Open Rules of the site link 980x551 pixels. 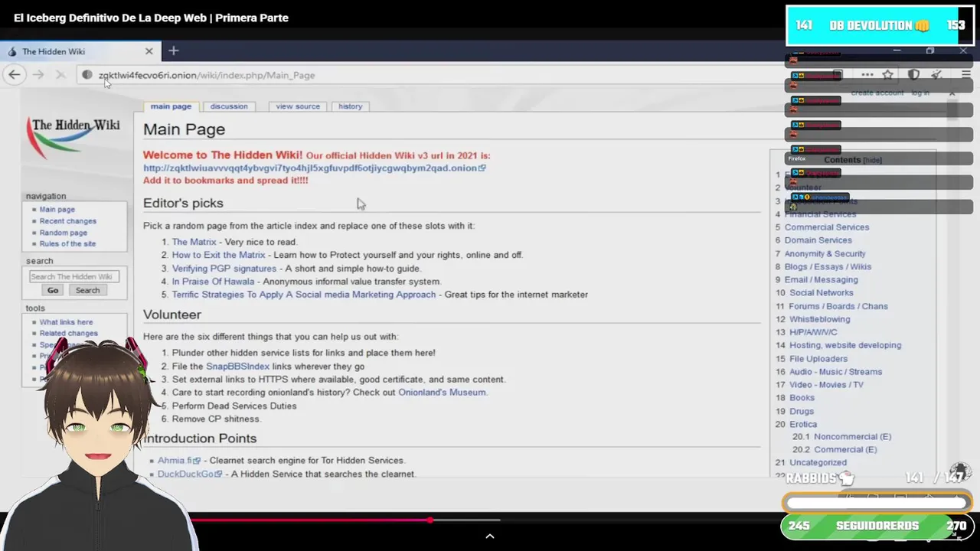[67, 244]
